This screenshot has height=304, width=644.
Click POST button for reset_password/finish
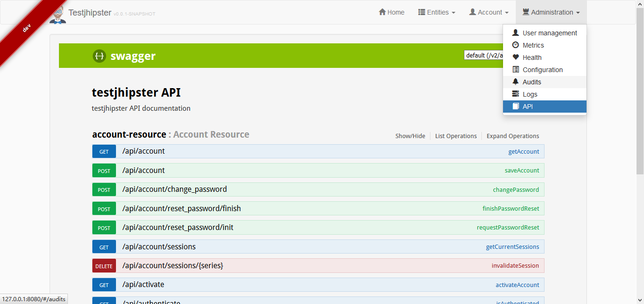click(x=104, y=209)
